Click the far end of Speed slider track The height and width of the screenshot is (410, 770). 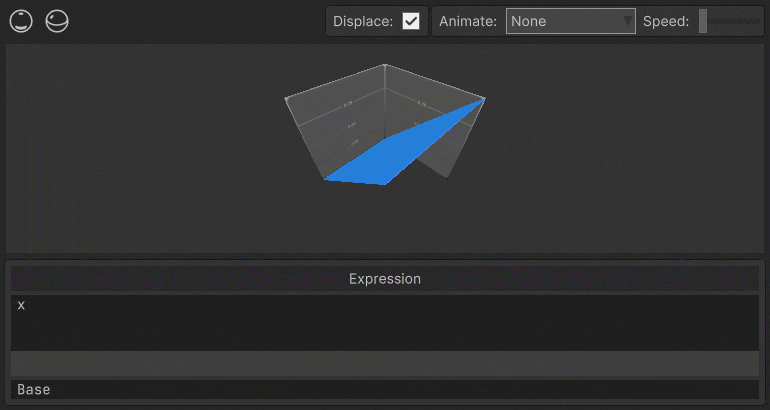click(x=758, y=21)
